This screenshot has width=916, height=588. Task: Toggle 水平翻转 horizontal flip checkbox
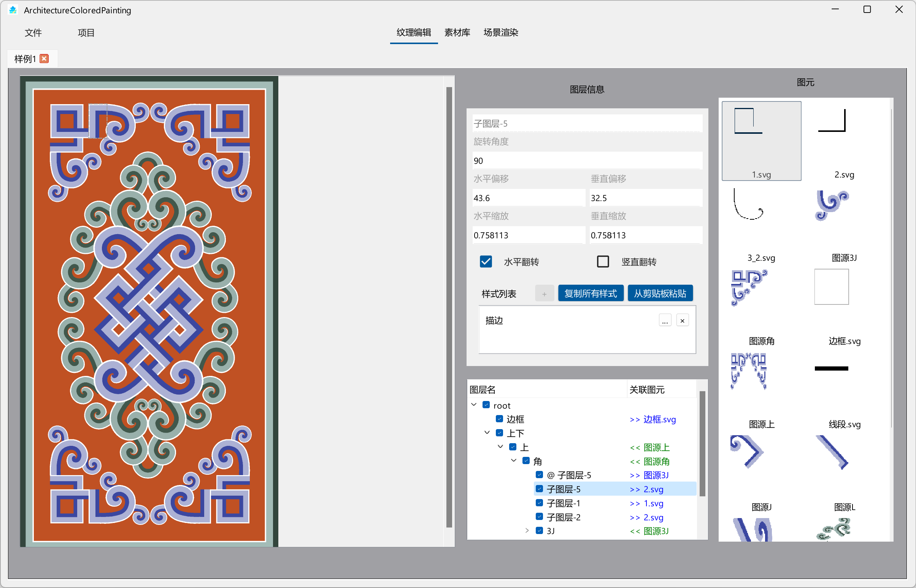pos(486,262)
